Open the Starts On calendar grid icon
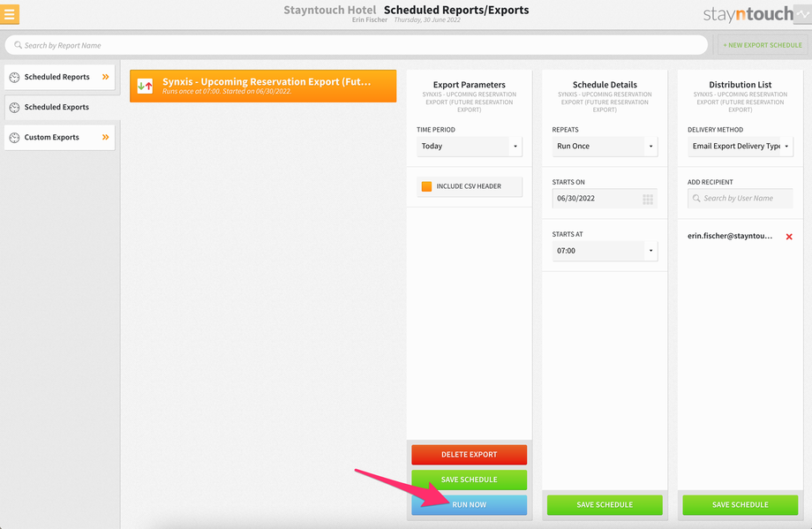The image size is (812, 529). [648, 199]
